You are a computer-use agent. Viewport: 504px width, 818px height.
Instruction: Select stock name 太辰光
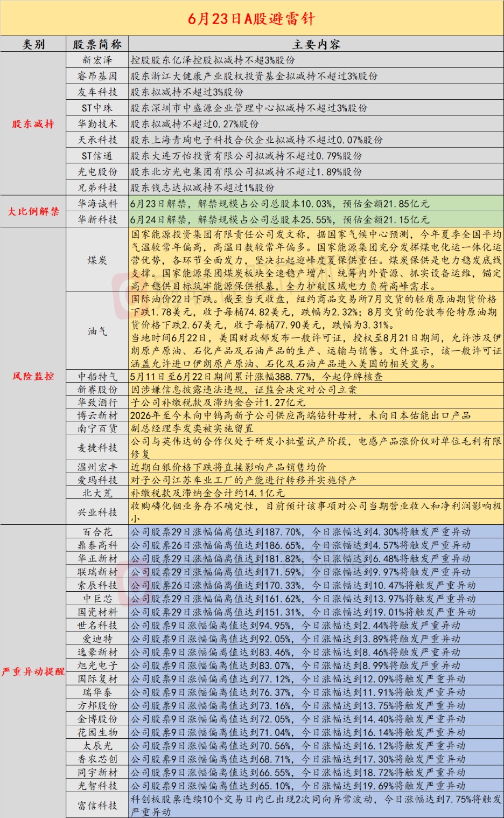97,746
